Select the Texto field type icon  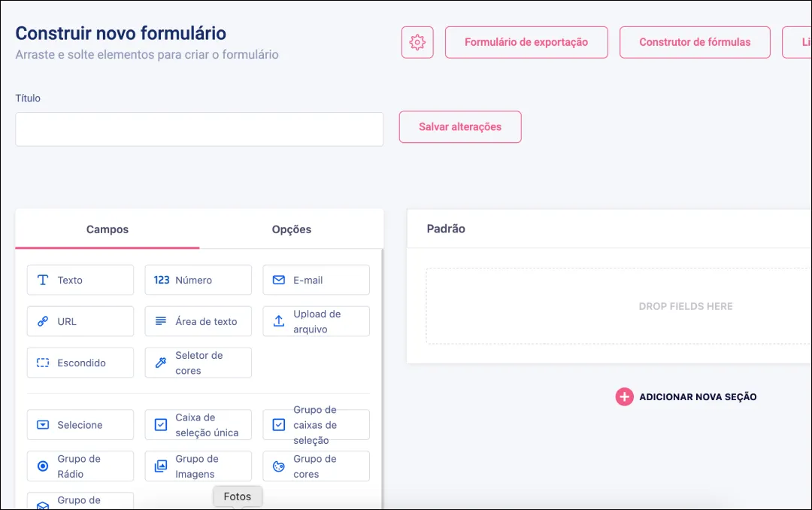click(43, 280)
